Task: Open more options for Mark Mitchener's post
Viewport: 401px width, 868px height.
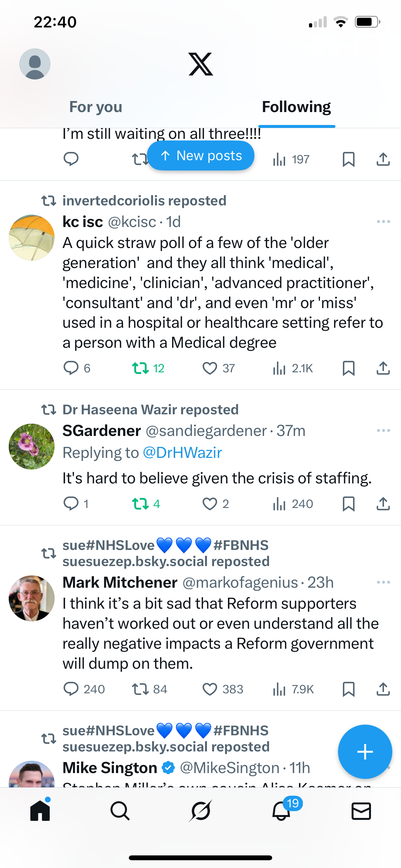Action: pos(383,582)
